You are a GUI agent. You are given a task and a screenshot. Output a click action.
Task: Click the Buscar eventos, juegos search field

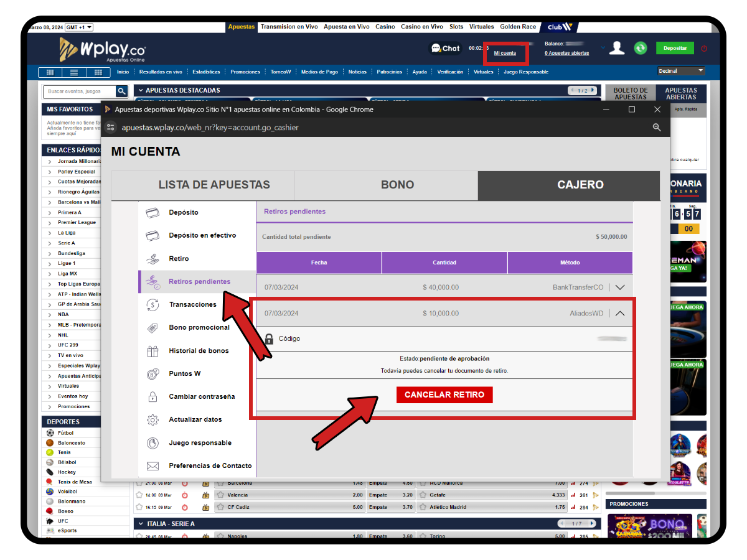[x=80, y=91]
